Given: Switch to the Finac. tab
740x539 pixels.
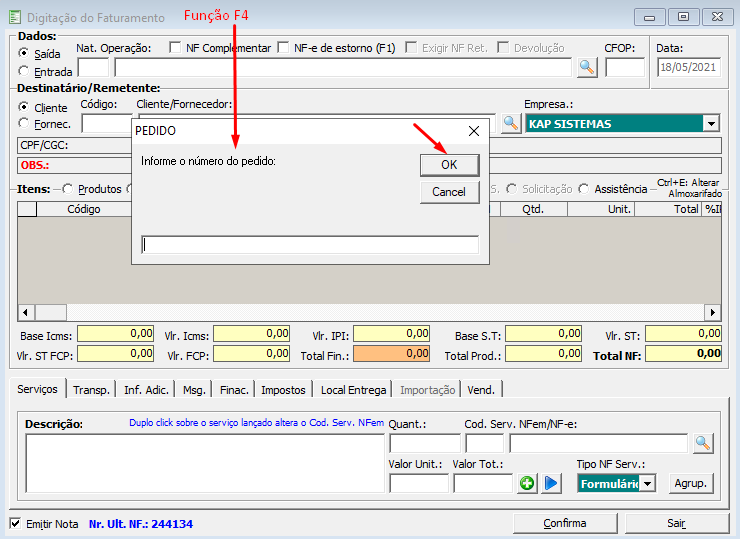Looking at the screenshot, I should tap(234, 390).
